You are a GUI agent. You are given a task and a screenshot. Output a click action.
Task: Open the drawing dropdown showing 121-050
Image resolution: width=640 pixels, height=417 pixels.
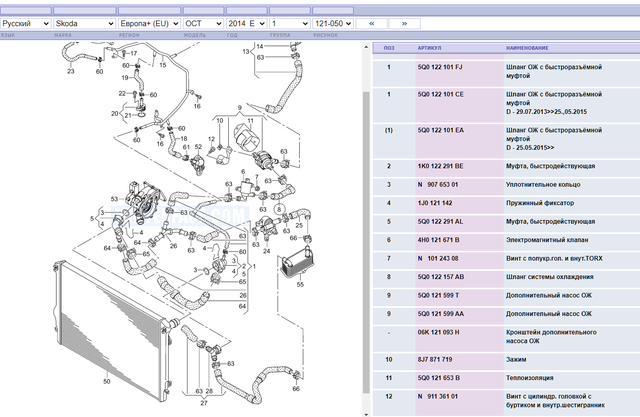pyautogui.click(x=333, y=24)
